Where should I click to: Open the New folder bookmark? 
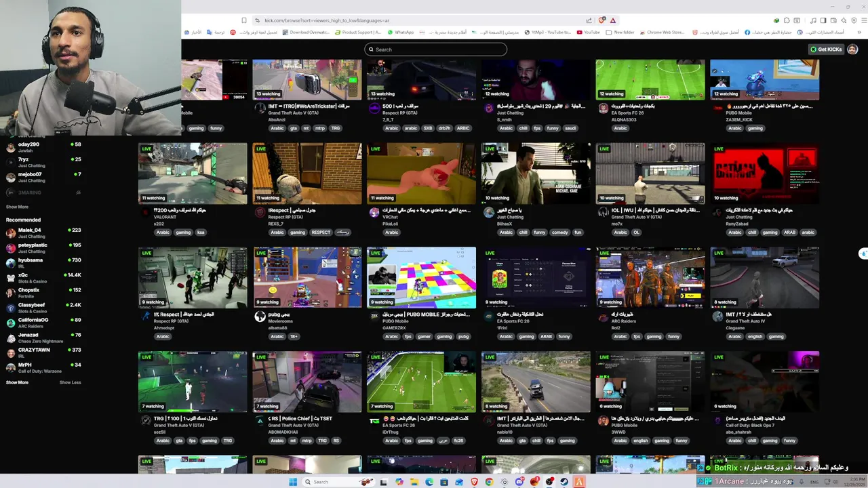(x=620, y=32)
